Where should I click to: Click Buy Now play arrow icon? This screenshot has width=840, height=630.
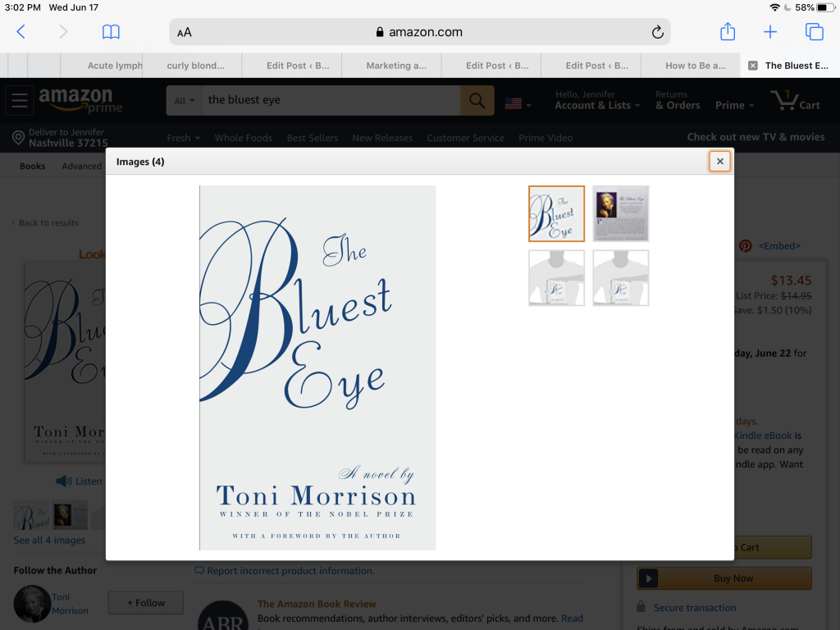click(648, 578)
